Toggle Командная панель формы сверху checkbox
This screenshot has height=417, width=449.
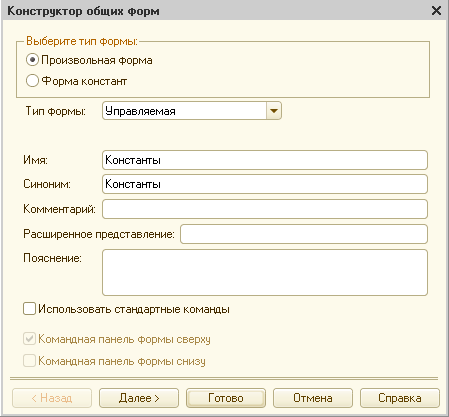point(29,339)
